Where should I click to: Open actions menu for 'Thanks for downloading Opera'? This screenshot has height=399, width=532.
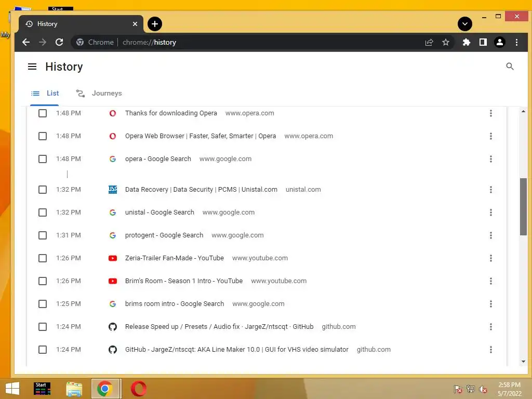(490, 113)
